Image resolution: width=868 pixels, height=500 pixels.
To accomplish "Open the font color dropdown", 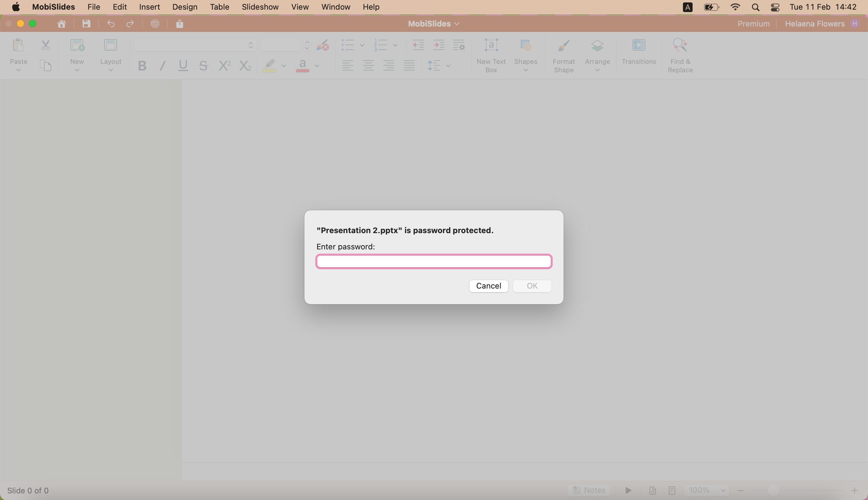I will click(317, 66).
